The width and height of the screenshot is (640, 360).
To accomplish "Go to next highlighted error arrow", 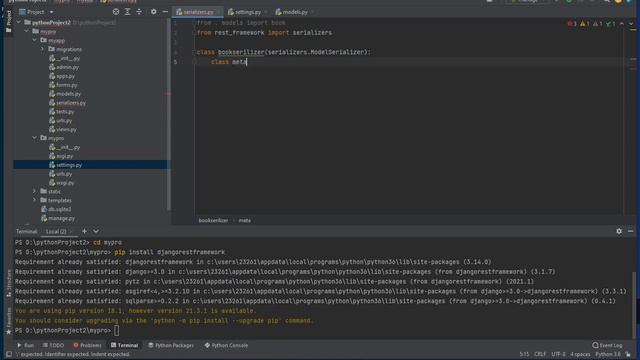I will (631, 24).
